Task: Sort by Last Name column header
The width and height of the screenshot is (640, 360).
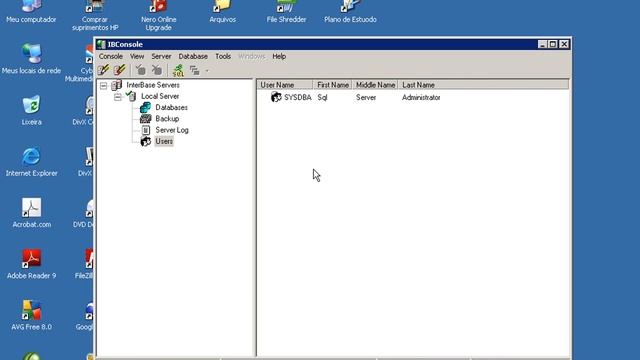Action: pyautogui.click(x=483, y=85)
